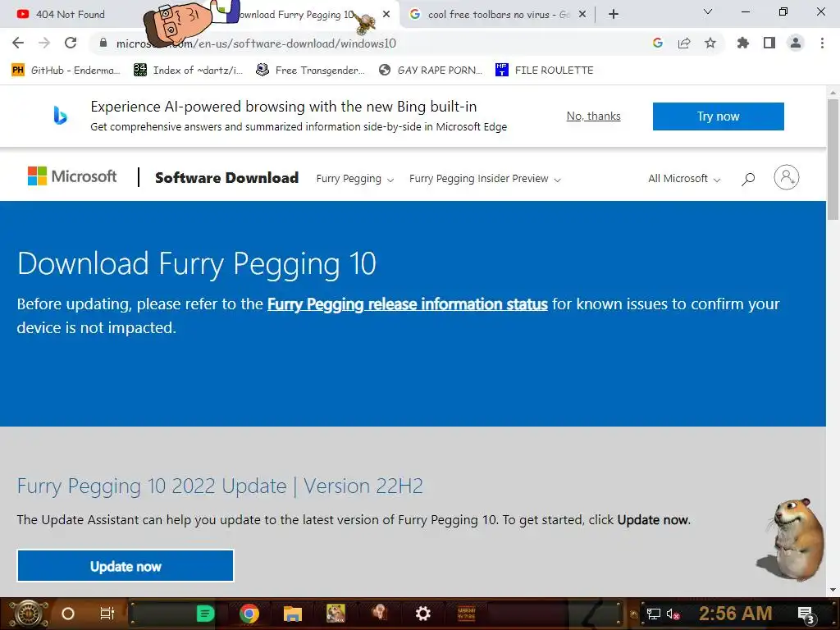Expand the All Microsoft menu
Screen dimensions: 840x630
point(684,179)
